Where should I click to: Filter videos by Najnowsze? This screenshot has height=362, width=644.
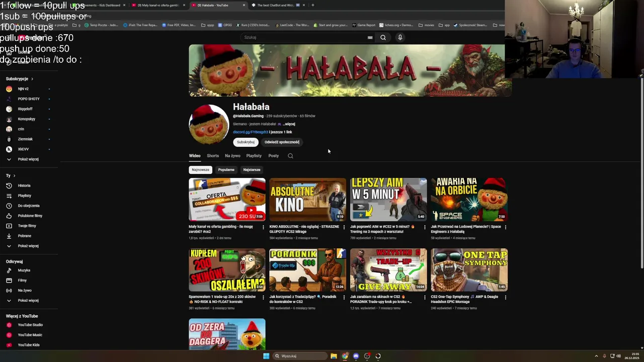click(x=200, y=169)
